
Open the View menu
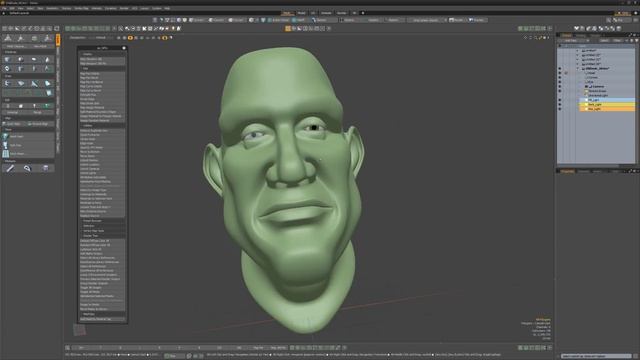click(x=20, y=8)
